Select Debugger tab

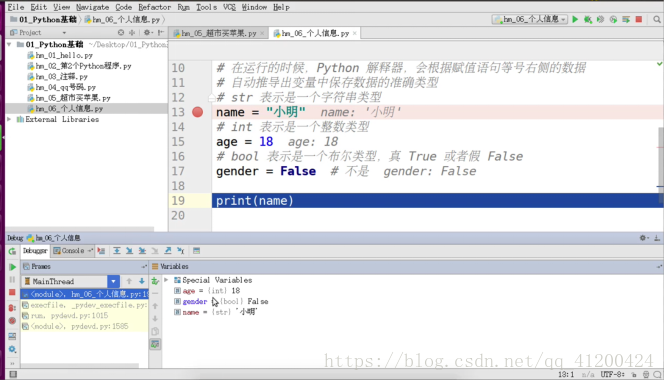35,251
